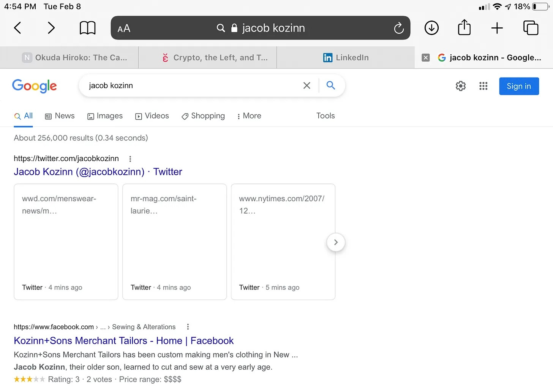Open the wwd.com menswear tweet card
This screenshot has width=553, height=392.
(x=66, y=242)
